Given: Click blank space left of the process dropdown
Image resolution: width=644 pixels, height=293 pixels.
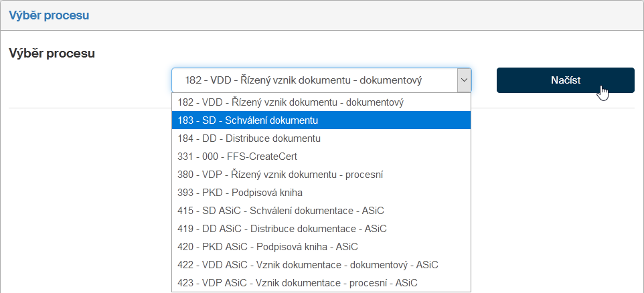Looking at the screenshot, I should coord(87,80).
